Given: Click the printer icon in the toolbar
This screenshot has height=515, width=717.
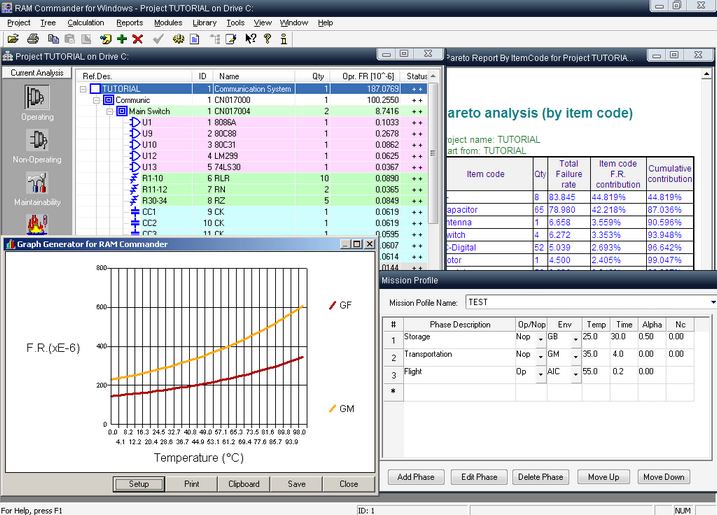Looking at the screenshot, I should click(x=33, y=39).
